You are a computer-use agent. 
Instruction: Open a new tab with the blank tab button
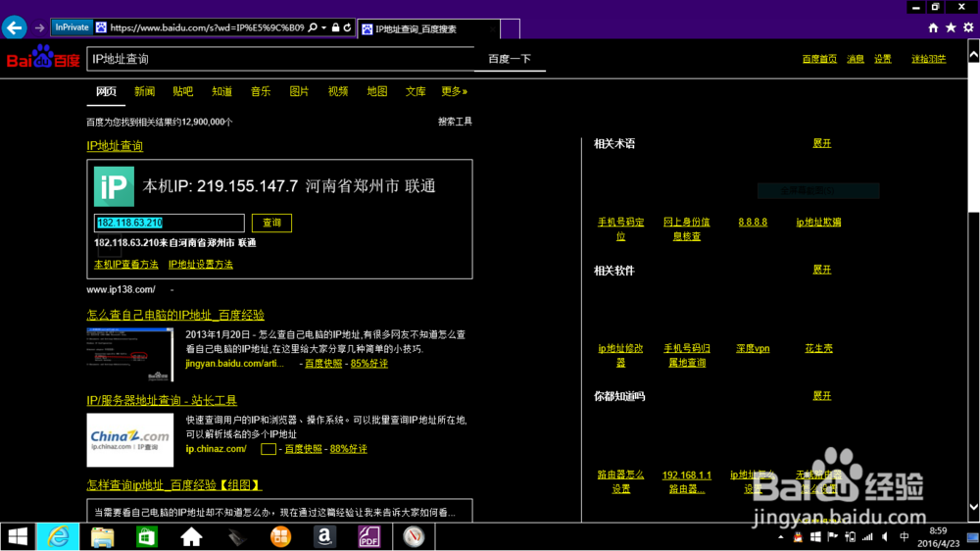[x=510, y=28]
